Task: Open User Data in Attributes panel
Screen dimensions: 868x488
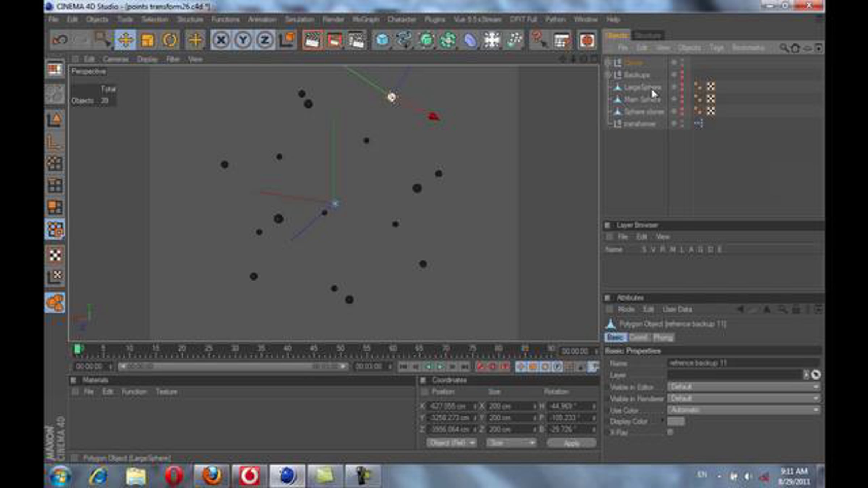Action: coord(677,309)
